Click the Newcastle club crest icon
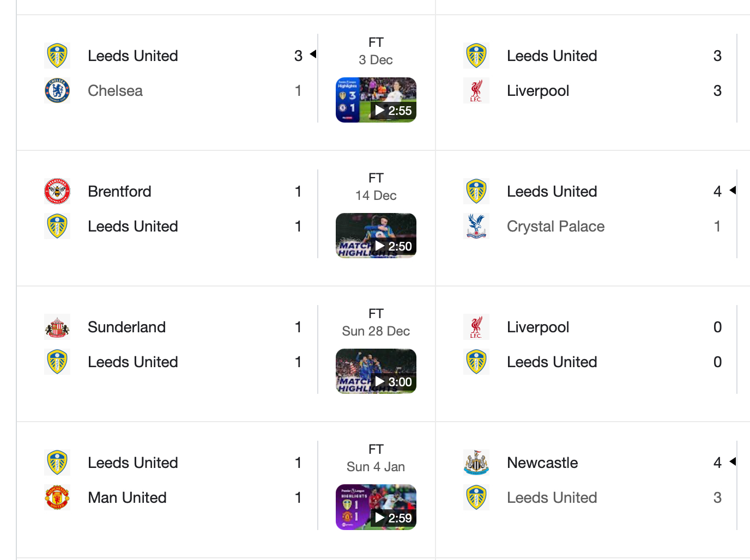 point(476,463)
